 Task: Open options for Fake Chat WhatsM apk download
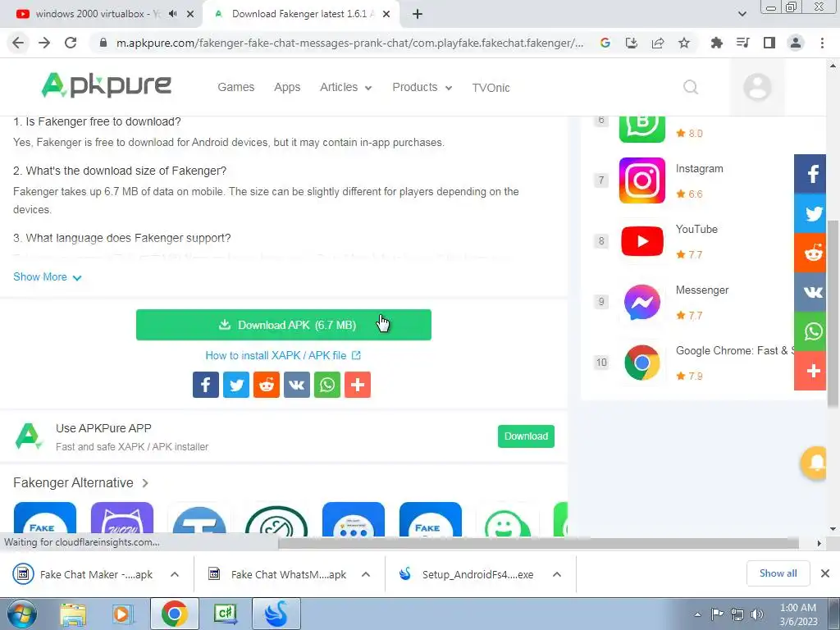pyautogui.click(x=366, y=574)
